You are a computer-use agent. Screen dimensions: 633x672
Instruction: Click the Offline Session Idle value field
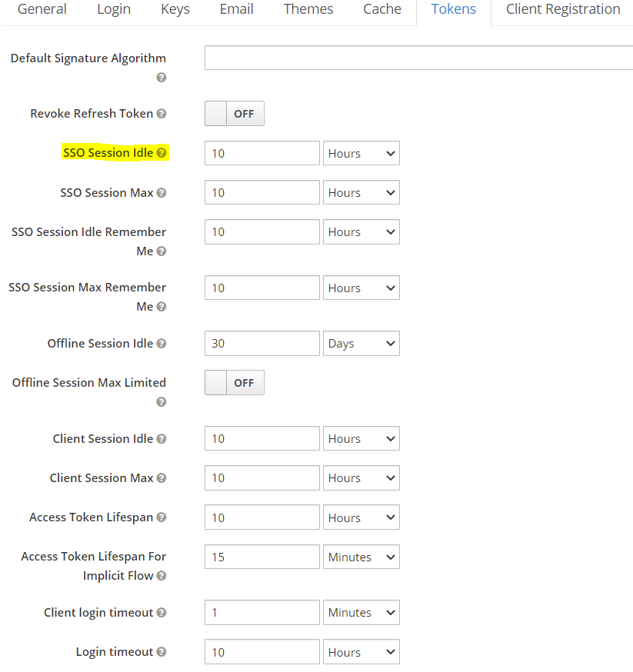point(262,343)
